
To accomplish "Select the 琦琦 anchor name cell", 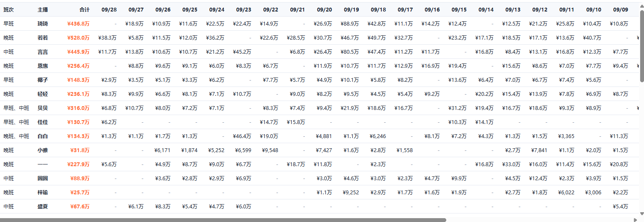I will tap(43, 24).
